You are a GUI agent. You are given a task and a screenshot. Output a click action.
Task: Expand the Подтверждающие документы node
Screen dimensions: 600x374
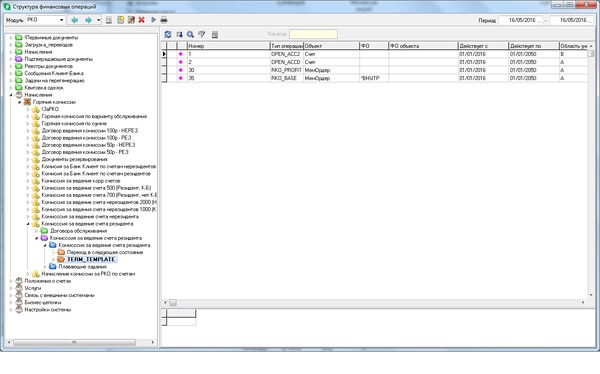point(11,59)
